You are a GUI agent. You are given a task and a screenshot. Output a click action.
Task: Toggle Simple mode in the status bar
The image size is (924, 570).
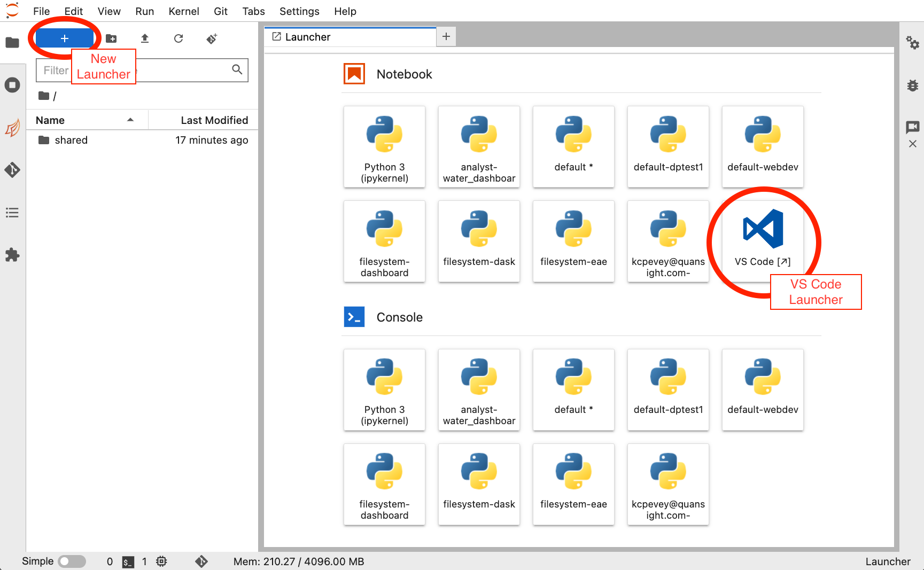click(x=71, y=561)
